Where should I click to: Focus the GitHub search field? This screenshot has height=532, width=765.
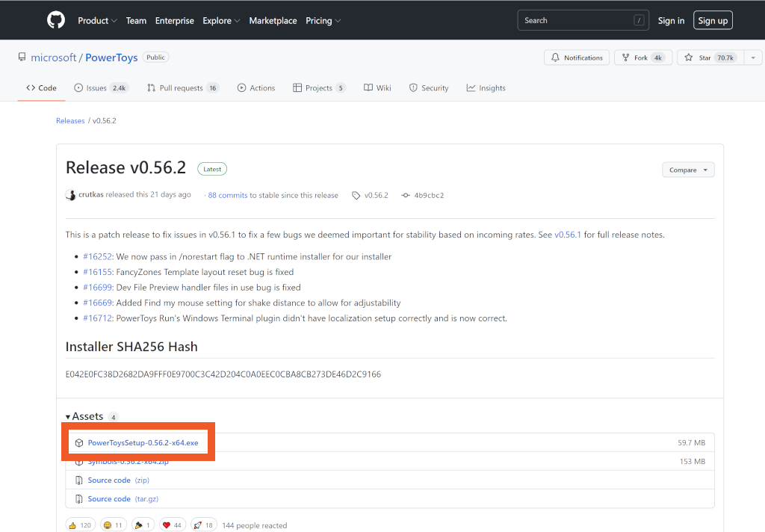[575, 21]
